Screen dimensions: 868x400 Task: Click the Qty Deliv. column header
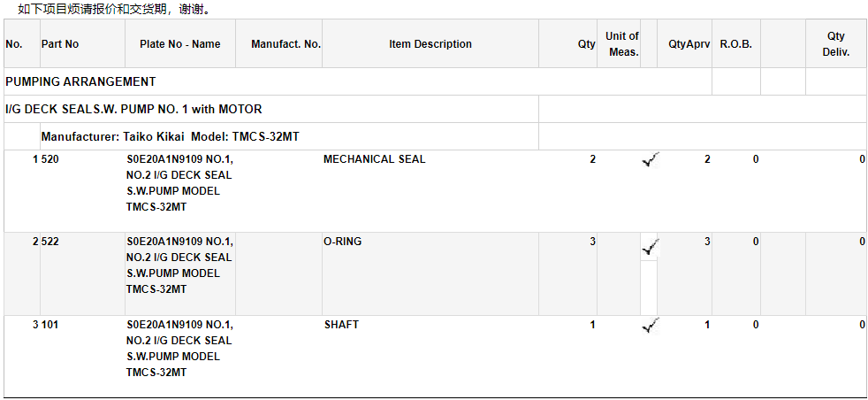(835, 44)
